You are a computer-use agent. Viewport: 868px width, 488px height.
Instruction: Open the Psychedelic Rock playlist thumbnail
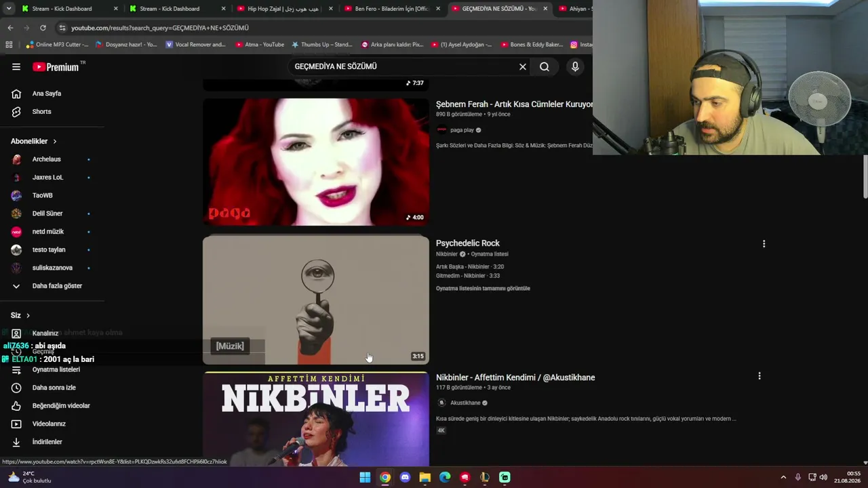coord(316,300)
